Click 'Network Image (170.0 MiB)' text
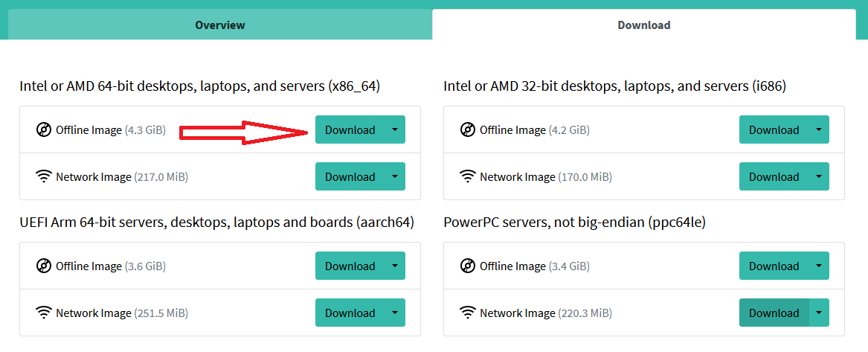The width and height of the screenshot is (868, 352). pos(546,178)
